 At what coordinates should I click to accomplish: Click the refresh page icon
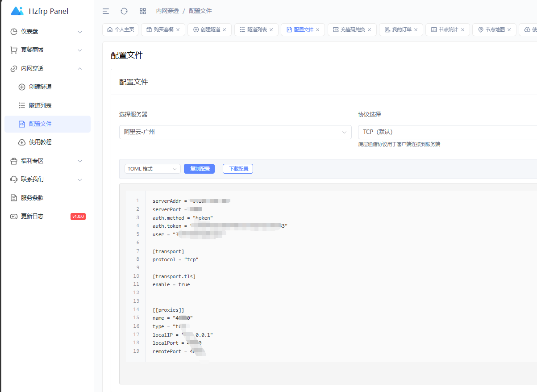[x=124, y=11]
